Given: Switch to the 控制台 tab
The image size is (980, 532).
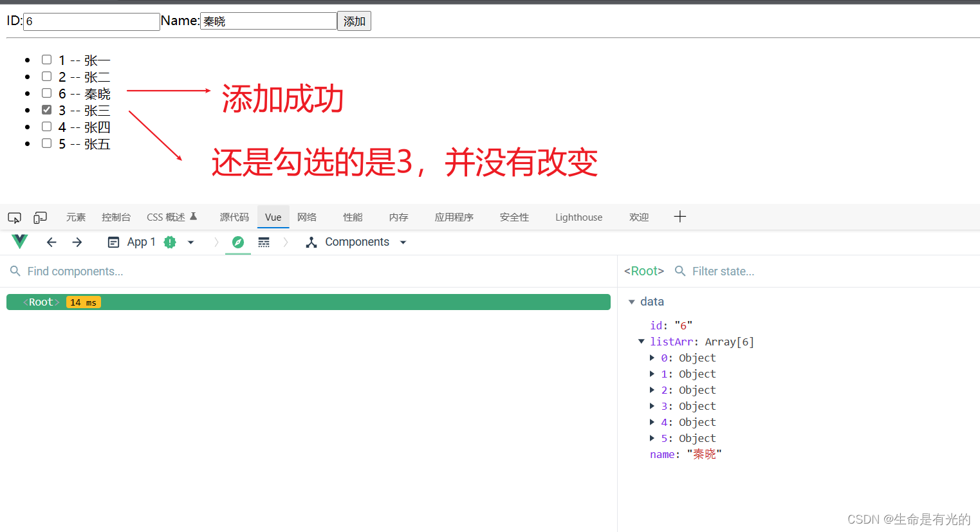Looking at the screenshot, I should pyautogui.click(x=116, y=217).
